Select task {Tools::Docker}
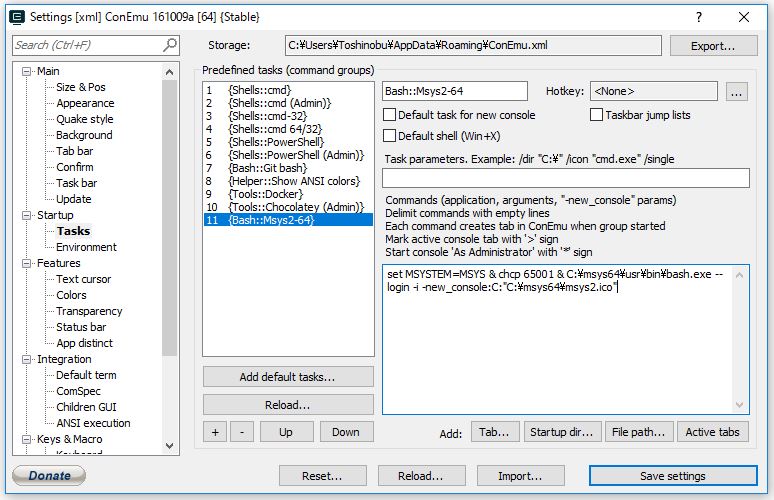This screenshot has height=500, width=774. 288,194
